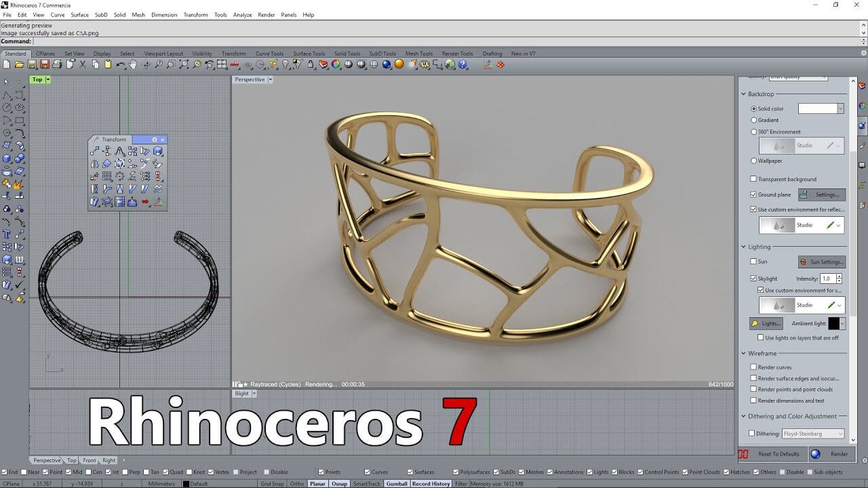
Task: Click the Print icon in the toolbar
Action: point(57,64)
